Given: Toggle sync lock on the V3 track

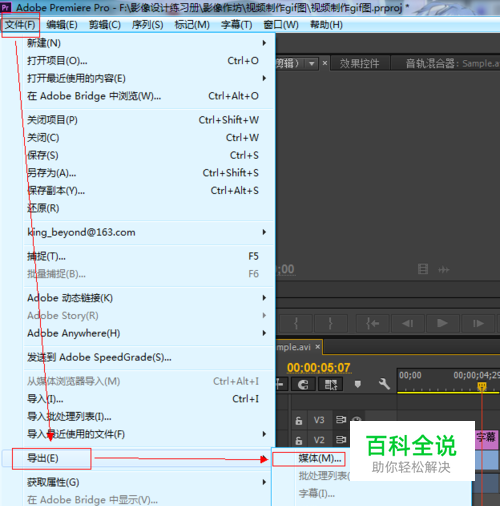Looking at the screenshot, I should coord(341,420).
